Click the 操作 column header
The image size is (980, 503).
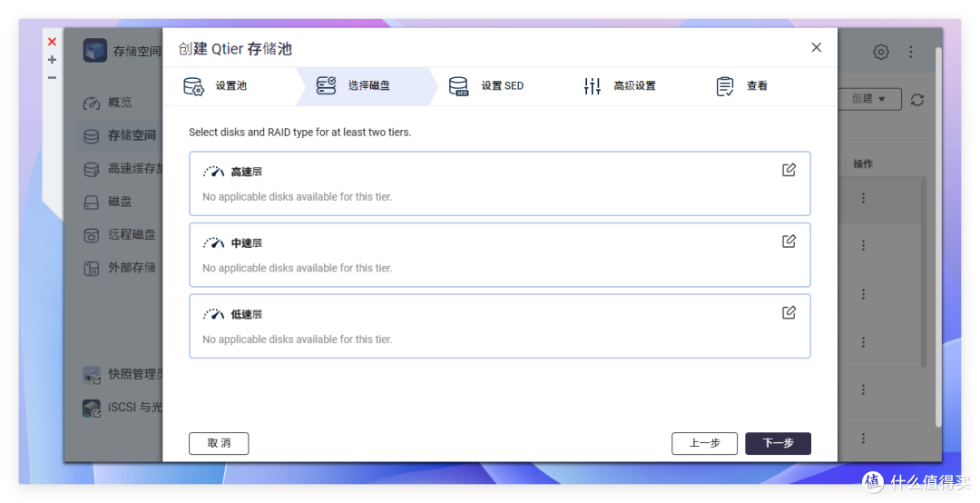click(863, 164)
